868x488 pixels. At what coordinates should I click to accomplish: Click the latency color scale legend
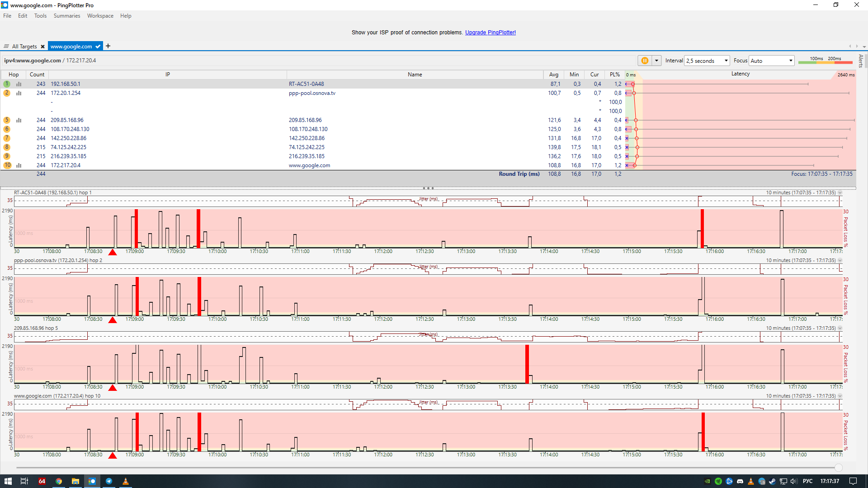coord(825,61)
